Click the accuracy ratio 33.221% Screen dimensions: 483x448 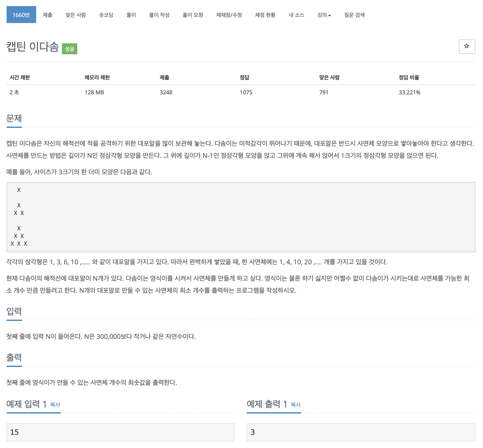[410, 92]
